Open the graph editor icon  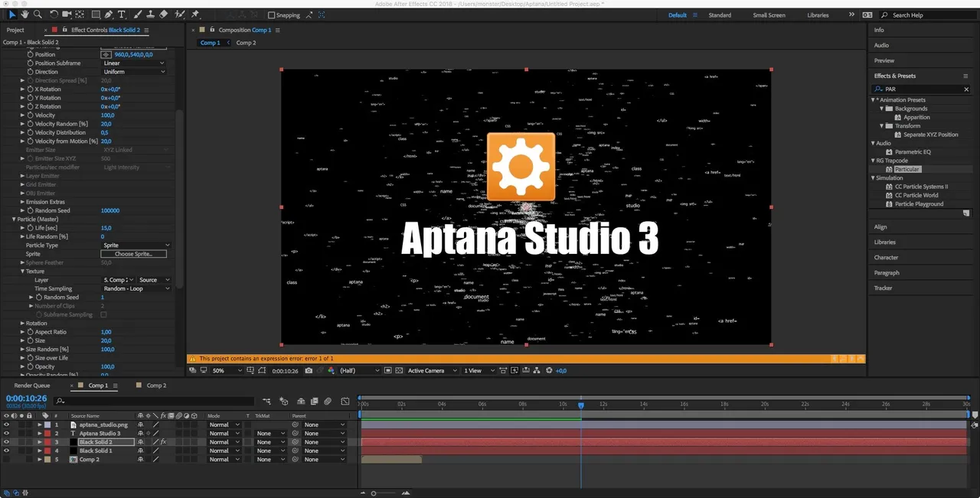point(345,401)
